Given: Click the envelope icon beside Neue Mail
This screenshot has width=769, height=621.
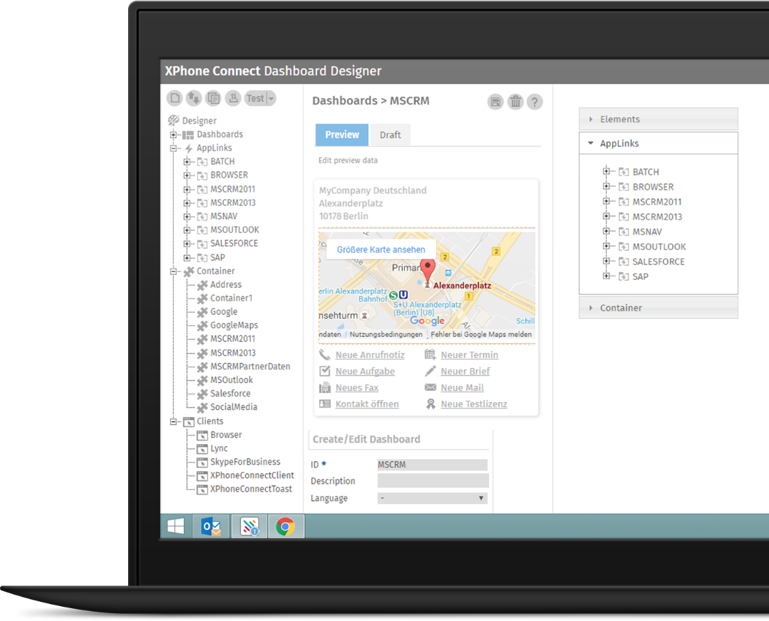Looking at the screenshot, I should (430, 388).
